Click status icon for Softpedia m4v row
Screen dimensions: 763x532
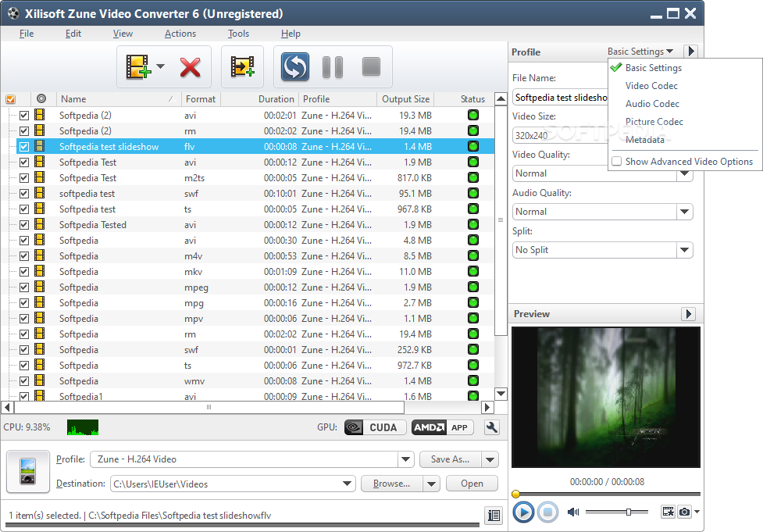click(473, 255)
